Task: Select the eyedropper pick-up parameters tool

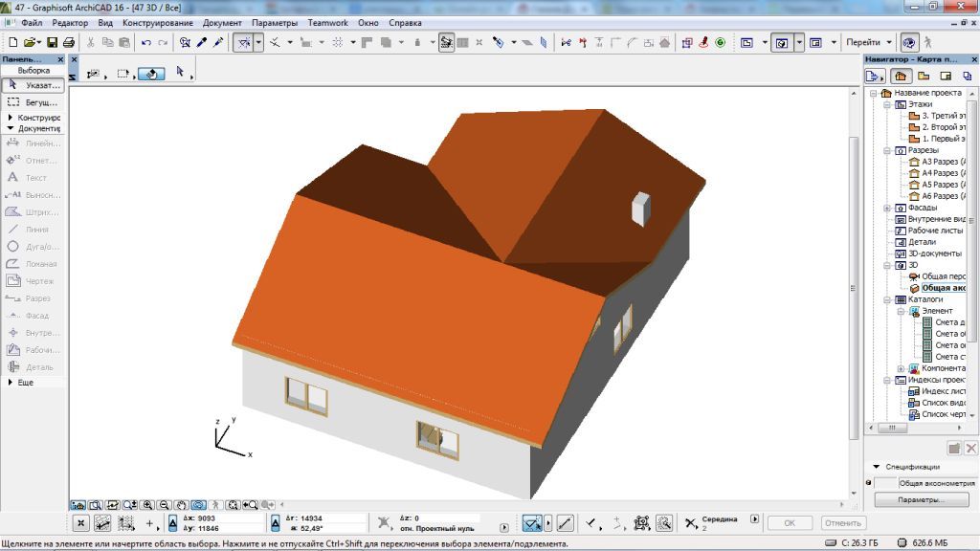Action: click(202, 42)
